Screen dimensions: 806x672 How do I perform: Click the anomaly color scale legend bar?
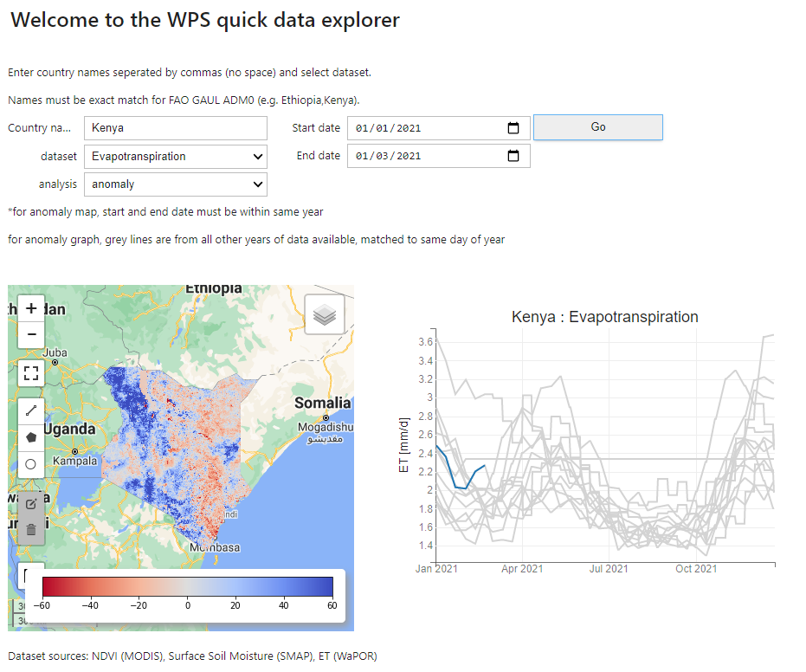tap(188, 586)
